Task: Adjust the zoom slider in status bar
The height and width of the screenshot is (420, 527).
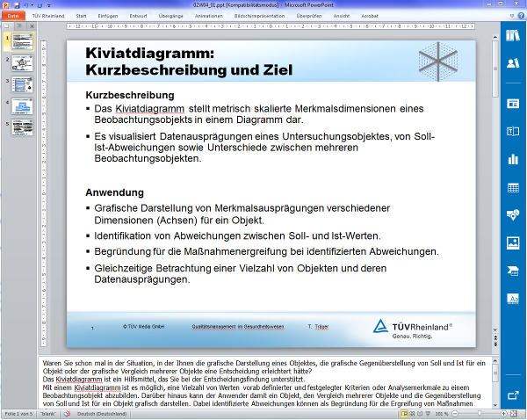Action: (479, 413)
